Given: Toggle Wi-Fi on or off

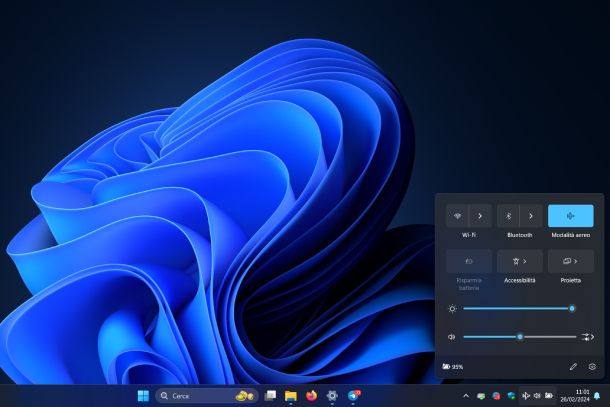Looking at the screenshot, I should click(459, 215).
